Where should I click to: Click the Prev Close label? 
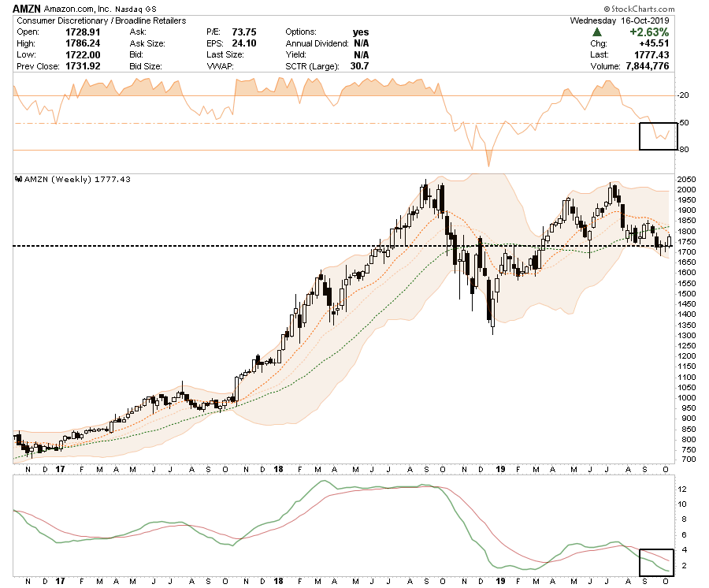tap(38, 66)
